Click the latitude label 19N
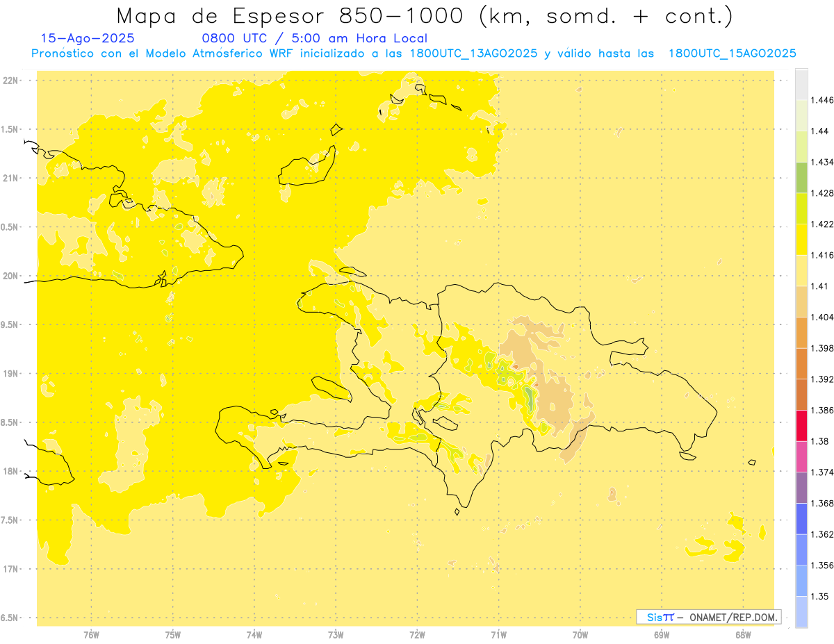 [x=12, y=374]
